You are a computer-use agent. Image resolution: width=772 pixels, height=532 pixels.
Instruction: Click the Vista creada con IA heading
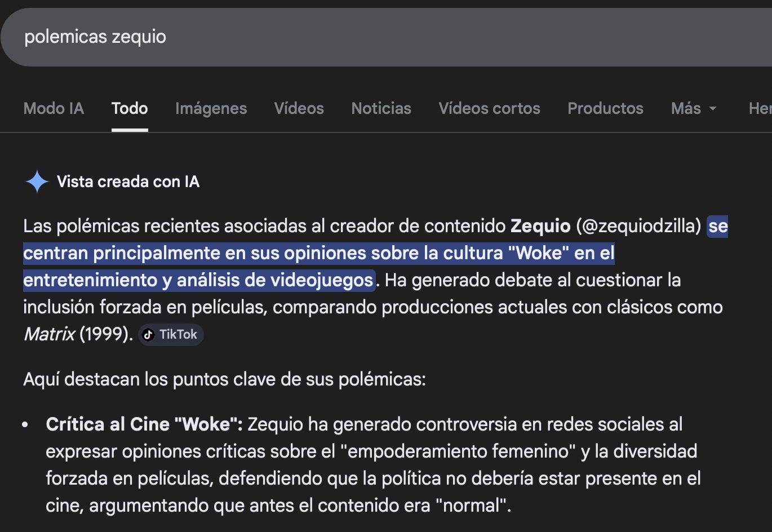[x=128, y=181]
